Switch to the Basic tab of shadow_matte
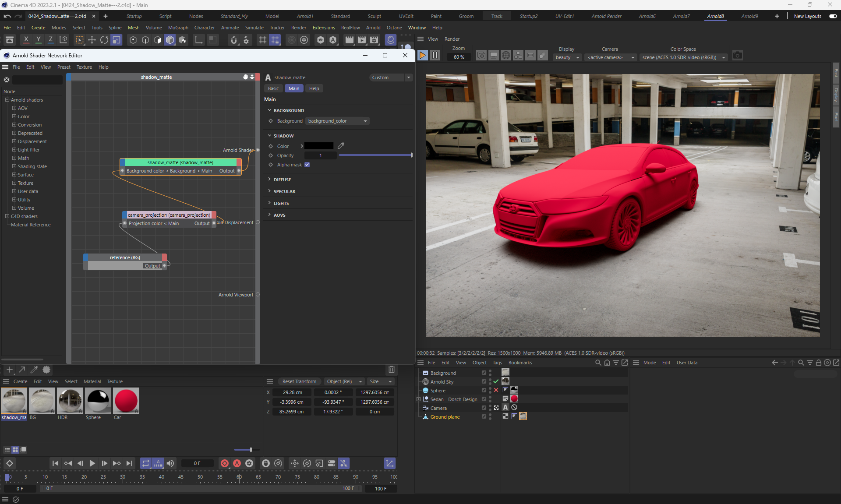Screen dimensions: 841x504 coord(273,88)
